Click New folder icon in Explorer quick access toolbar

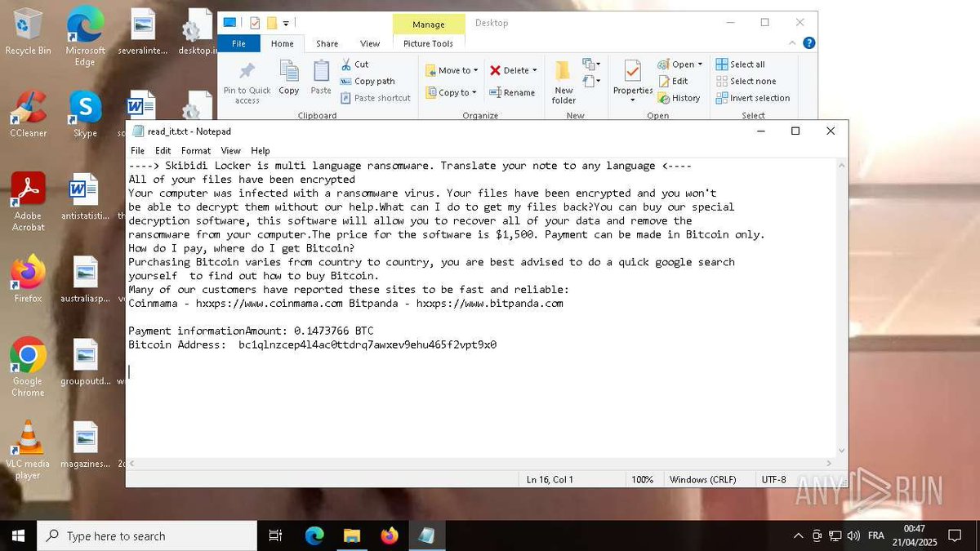pos(272,23)
